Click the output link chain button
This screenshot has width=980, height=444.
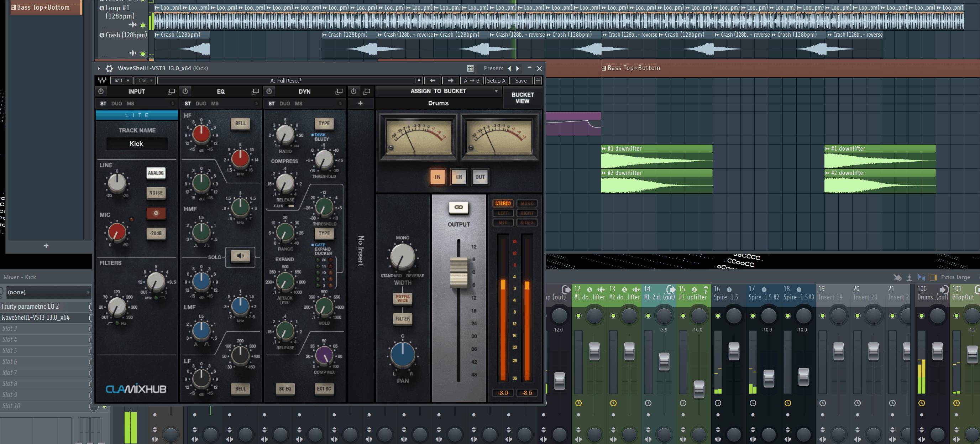click(458, 207)
